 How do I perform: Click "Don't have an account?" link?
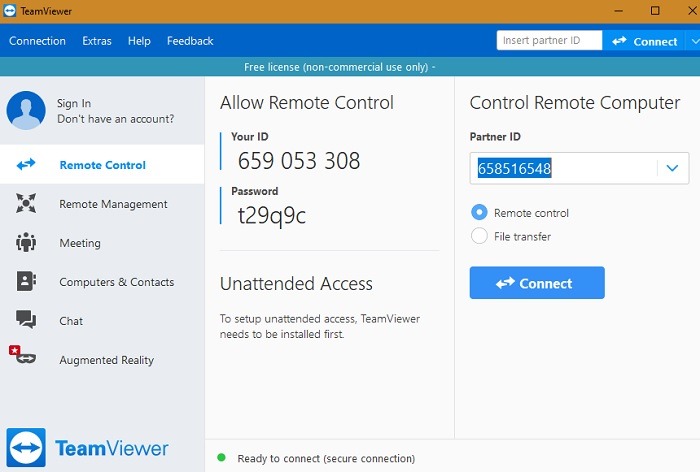[116, 119]
